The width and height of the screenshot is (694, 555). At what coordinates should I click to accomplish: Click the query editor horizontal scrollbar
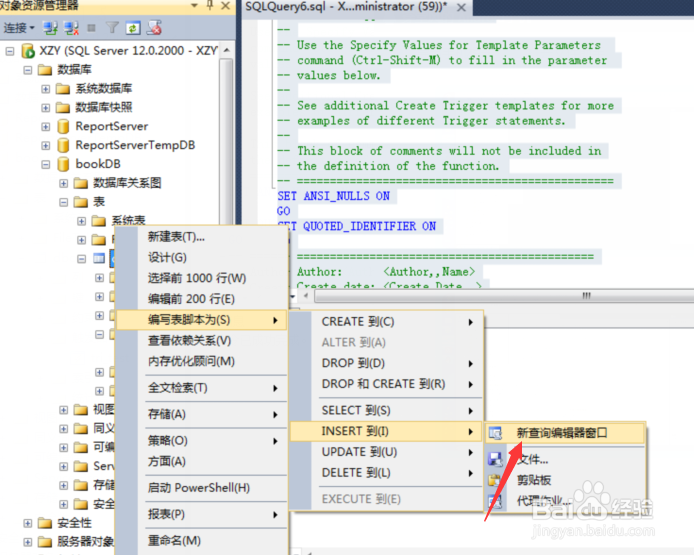point(504,296)
